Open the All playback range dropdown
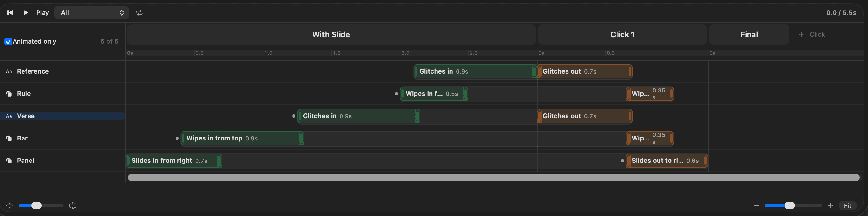This screenshot has height=216, width=868. [x=92, y=13]
